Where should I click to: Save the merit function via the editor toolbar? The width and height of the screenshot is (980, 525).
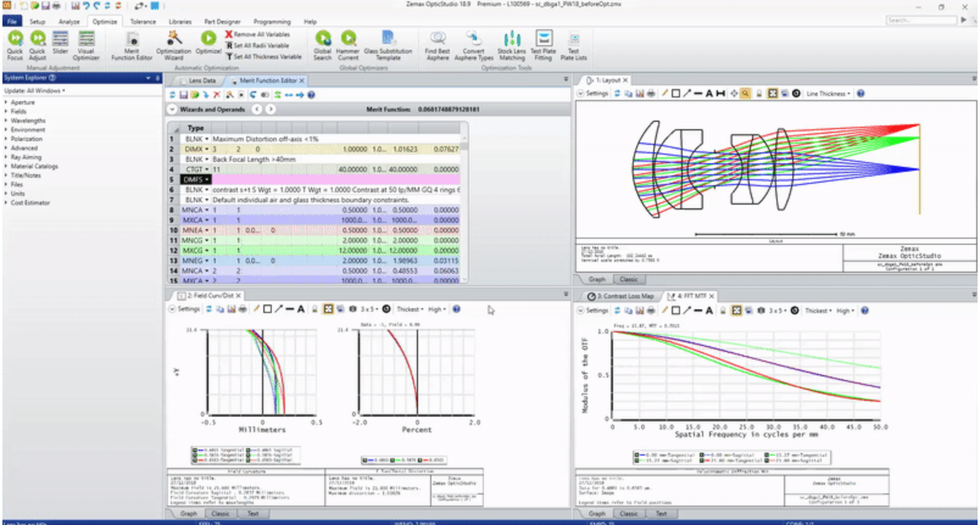[183, 95]
